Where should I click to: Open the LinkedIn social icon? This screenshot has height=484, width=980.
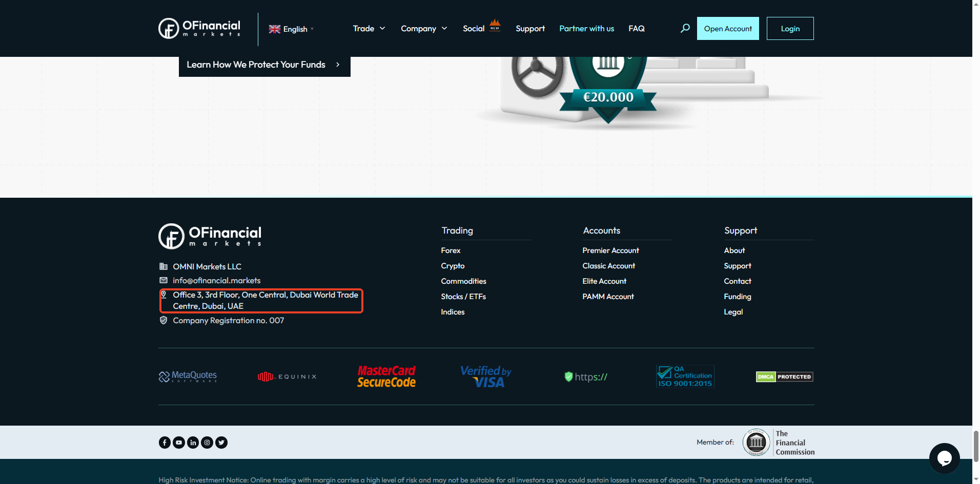tap(193, 443)
